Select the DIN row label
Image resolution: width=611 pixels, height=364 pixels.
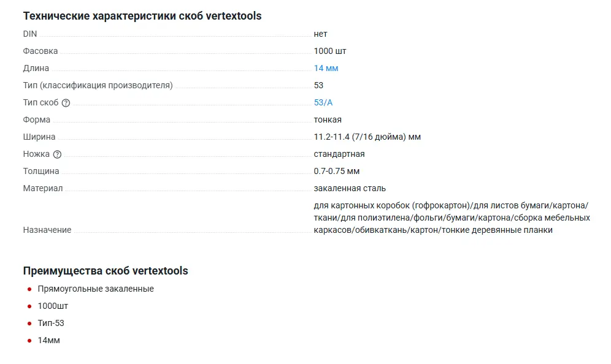[x=30, y=34]
